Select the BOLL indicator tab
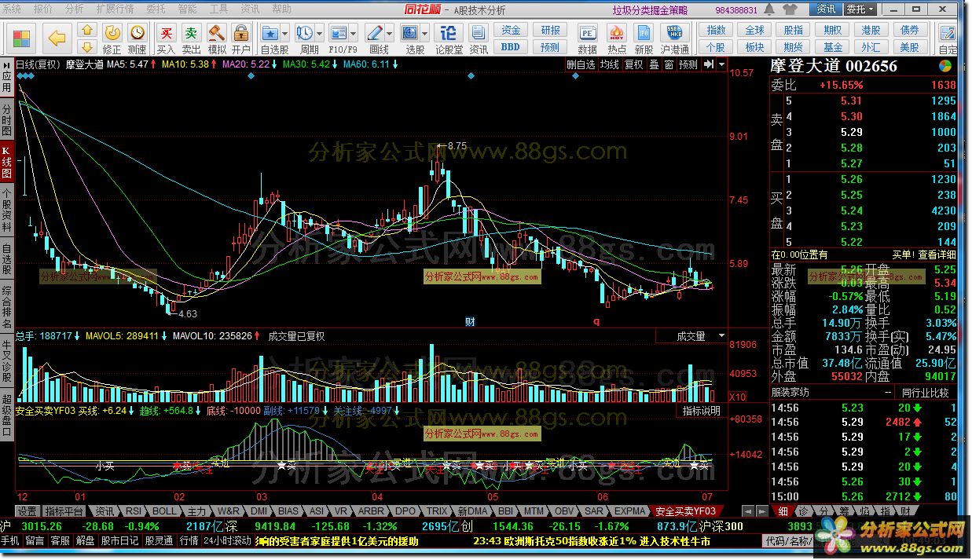972x560 pixels. click(x=165, y=511)
